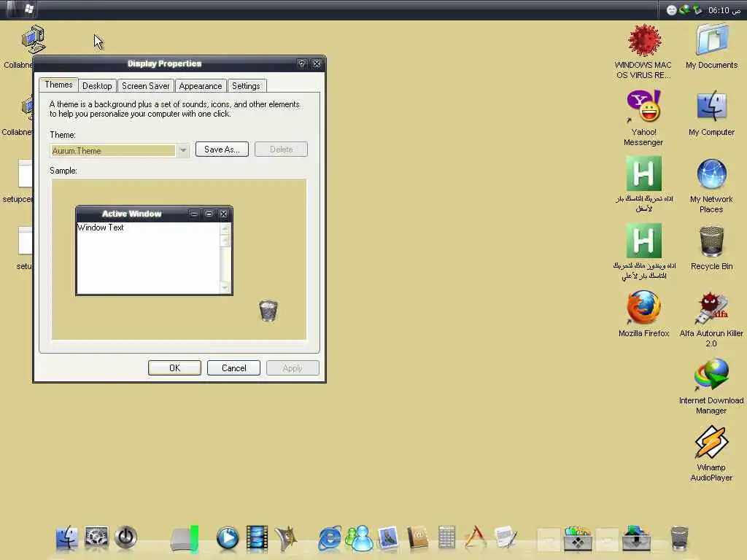
Task: Launch Yahoo! Messenger from the desktop
Action: click(x=643, y=118)
